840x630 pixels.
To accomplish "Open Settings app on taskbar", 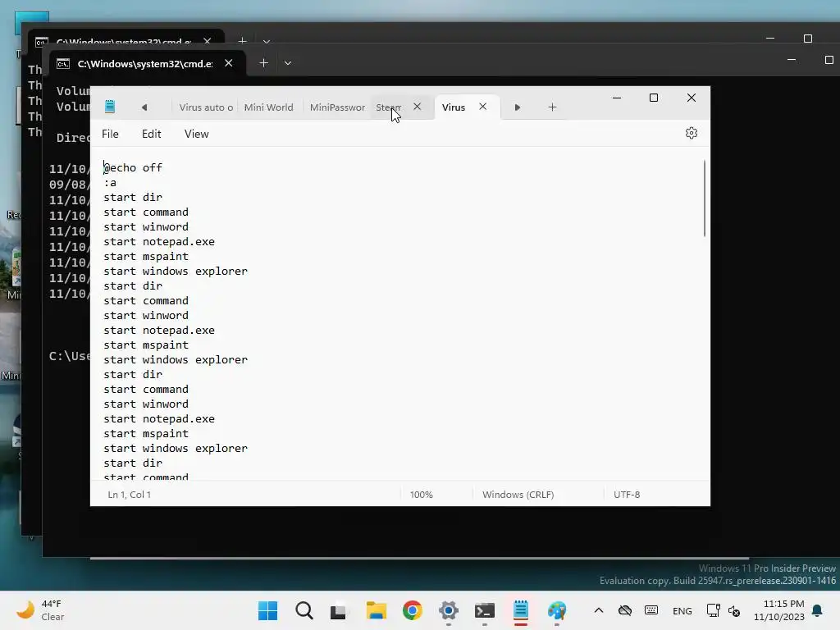I will click(x=449, y=610).
